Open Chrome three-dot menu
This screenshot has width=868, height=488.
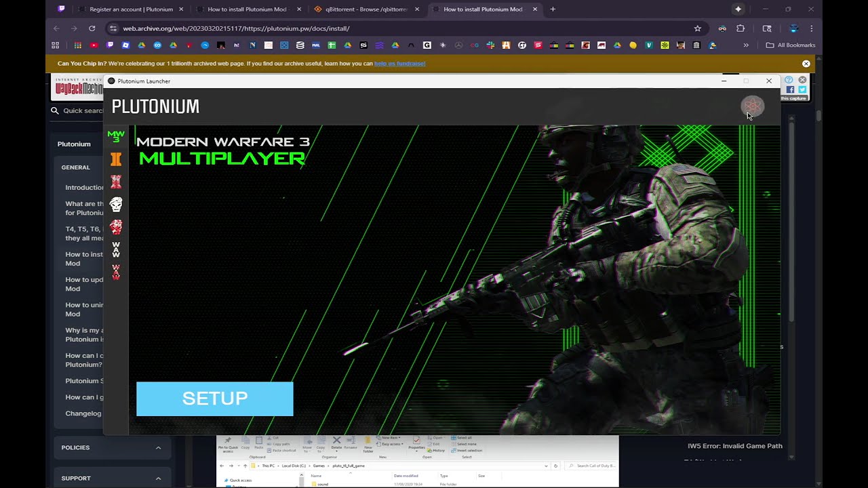click(812, 28)
